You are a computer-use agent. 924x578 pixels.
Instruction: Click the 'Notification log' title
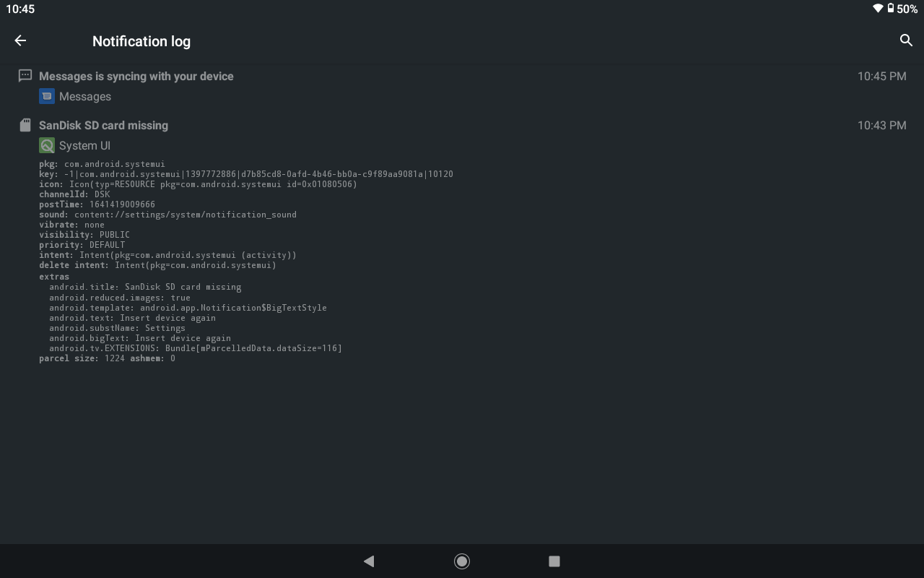[141, 41]
